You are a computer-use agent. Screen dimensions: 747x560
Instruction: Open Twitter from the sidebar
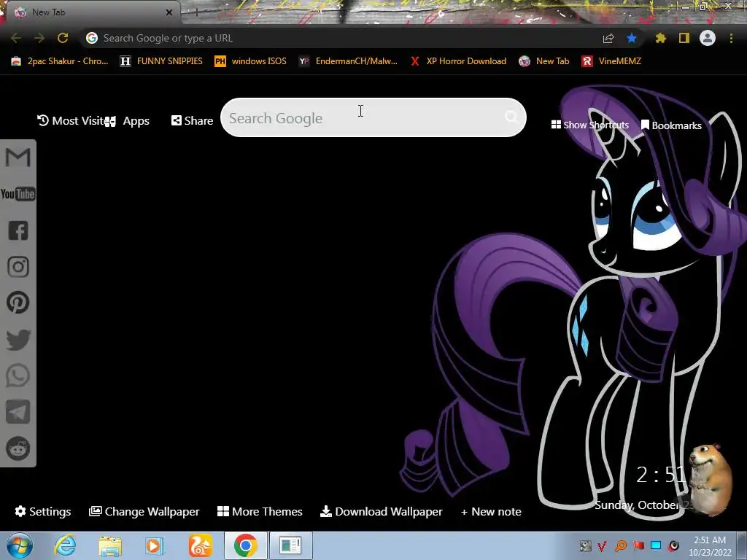click(x=18, y=340)
